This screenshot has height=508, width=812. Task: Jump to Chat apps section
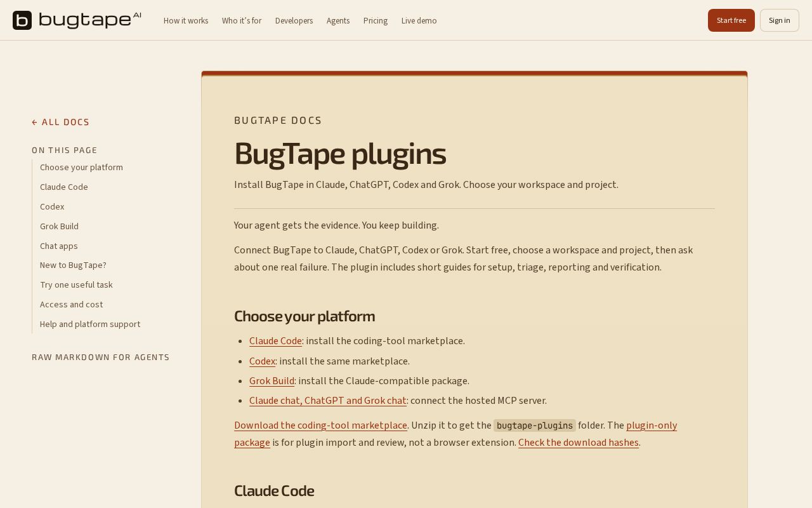59,246
